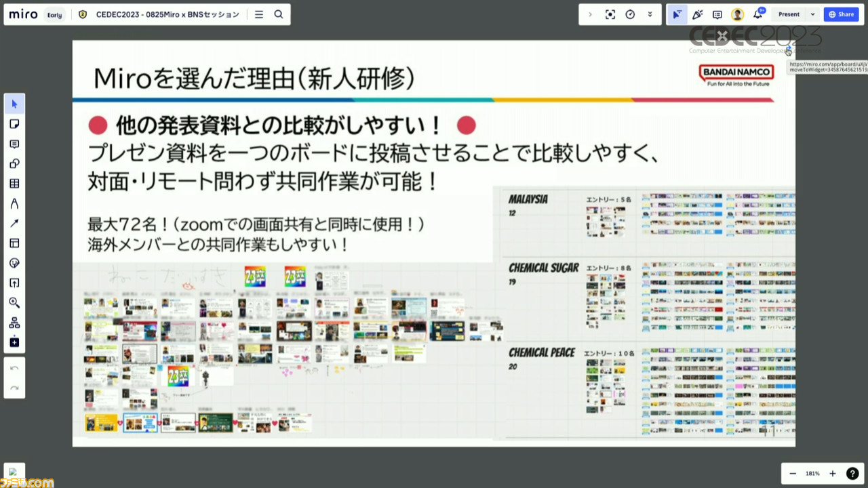Viewport: 868px width, 488px height.
Task: Click the CHEMICAL PEACE team heading
Action: coord(542,352)
